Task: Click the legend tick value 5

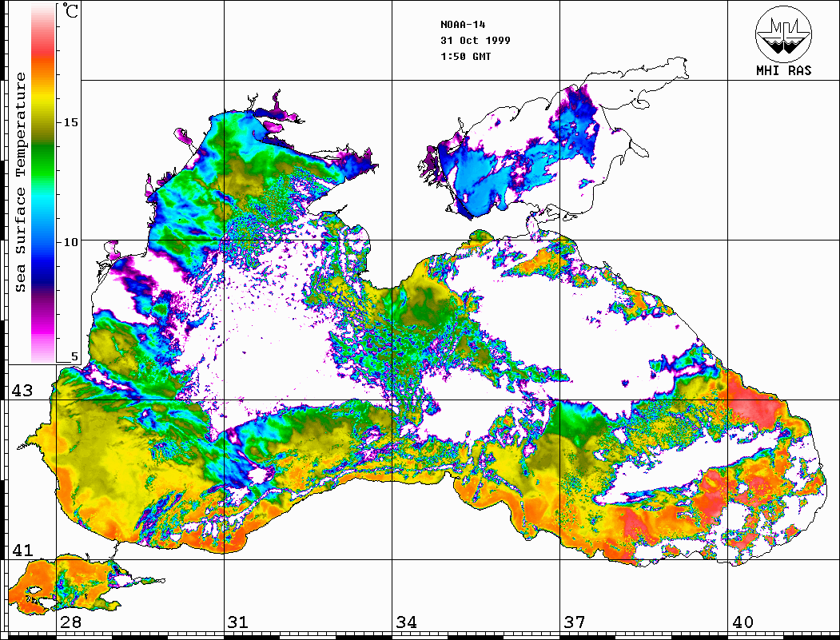Action: click(x=74, y=356)
